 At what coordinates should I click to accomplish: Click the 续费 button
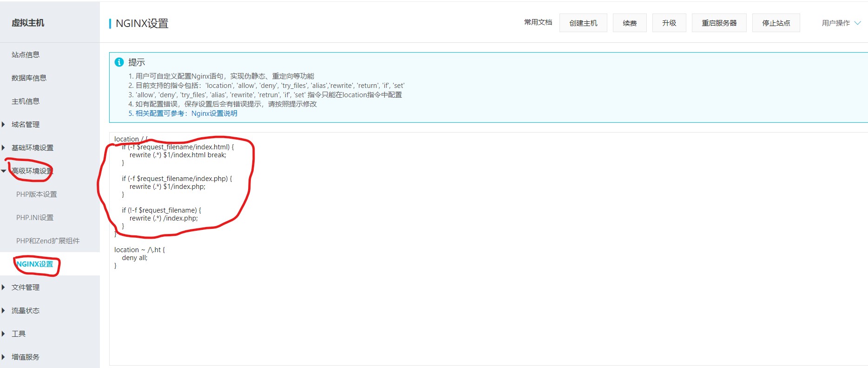click(630, 23)
